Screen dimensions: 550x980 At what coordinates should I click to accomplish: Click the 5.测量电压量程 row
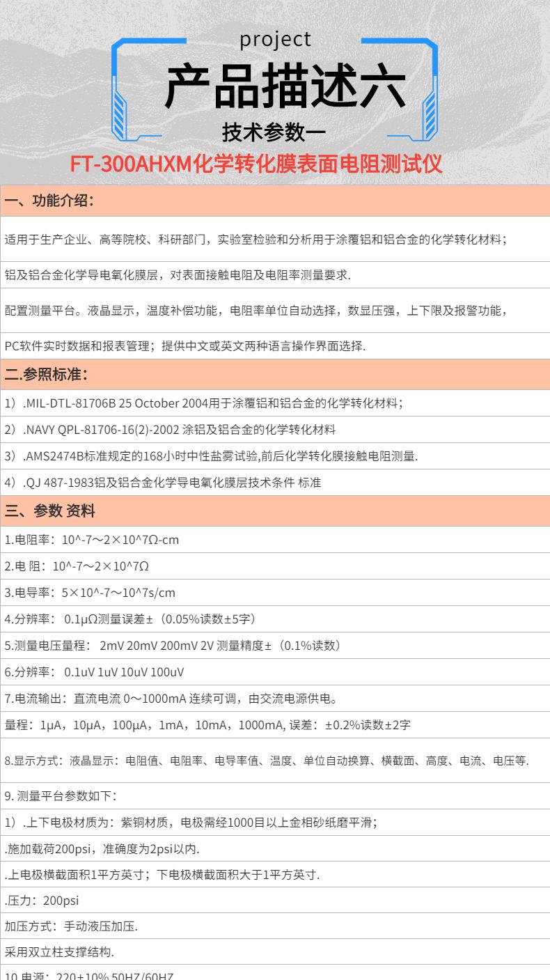click(x=275, y=645)
